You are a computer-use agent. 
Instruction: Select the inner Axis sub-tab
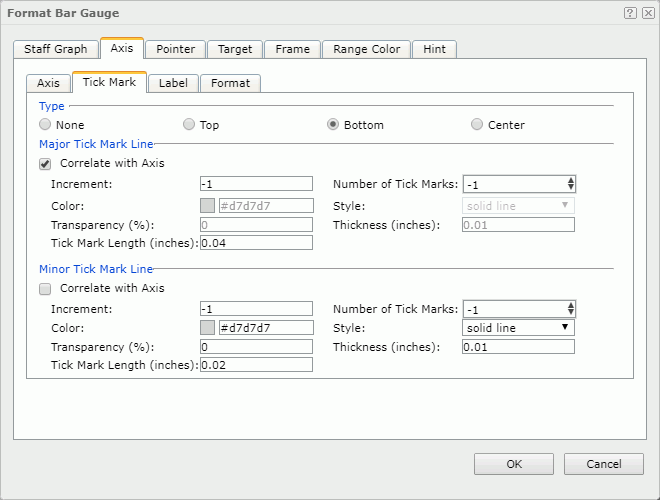(x=48, y=83)
